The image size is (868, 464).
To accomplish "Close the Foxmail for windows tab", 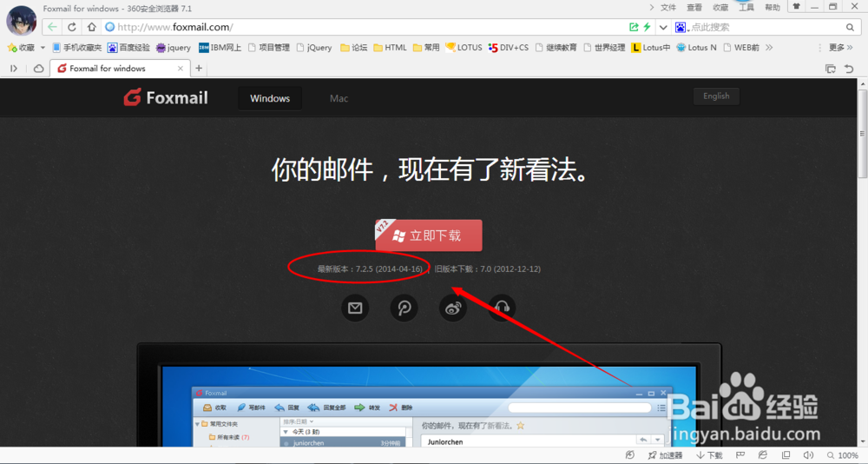I will tap(181, 68).
